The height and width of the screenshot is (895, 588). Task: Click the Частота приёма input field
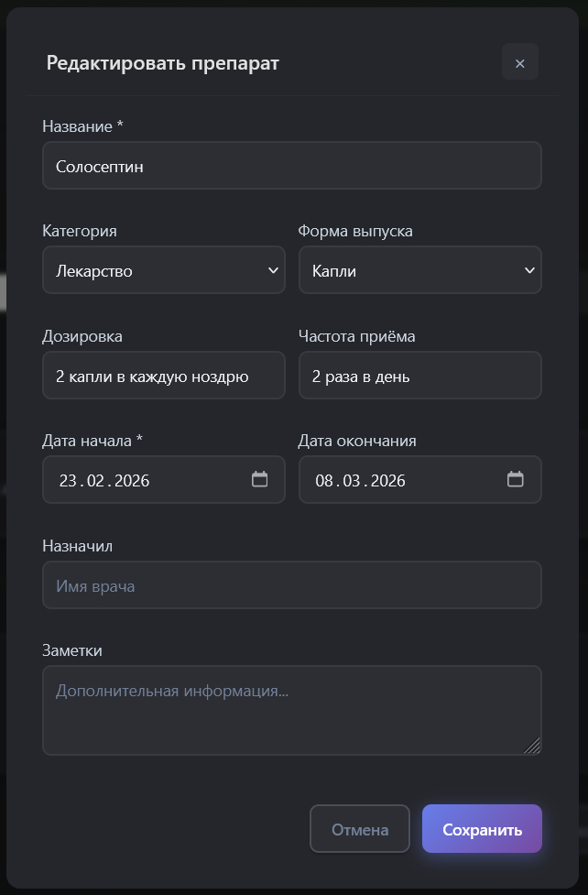[419, 376]
